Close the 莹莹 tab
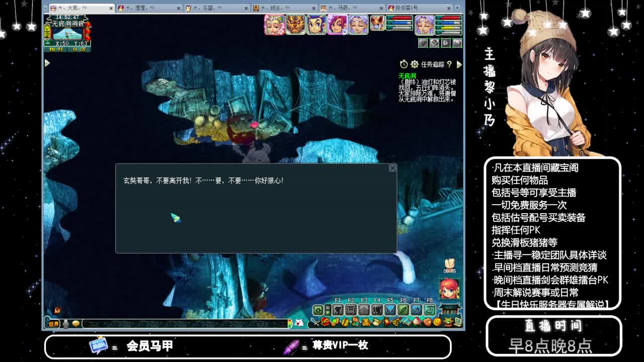Image resolution: width=644 pixels, height=362 pixels. pos(179,9)
